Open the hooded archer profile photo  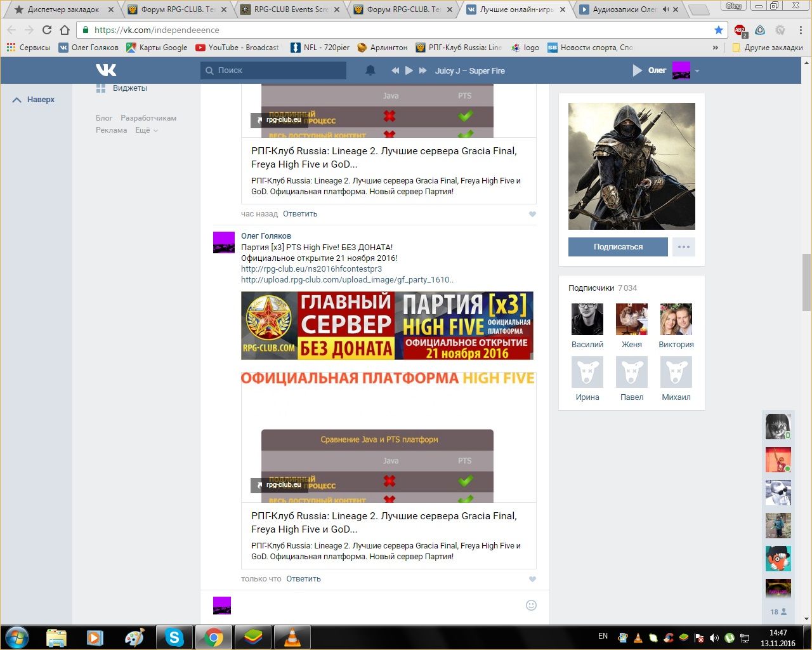click(x=632, y=166)
